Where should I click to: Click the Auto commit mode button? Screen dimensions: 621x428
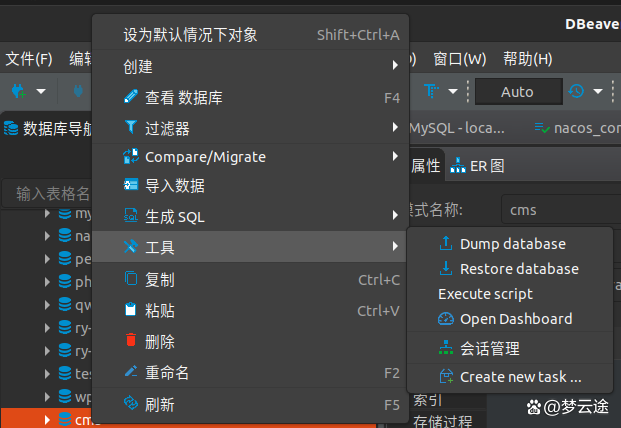click(x=518, y=91)
